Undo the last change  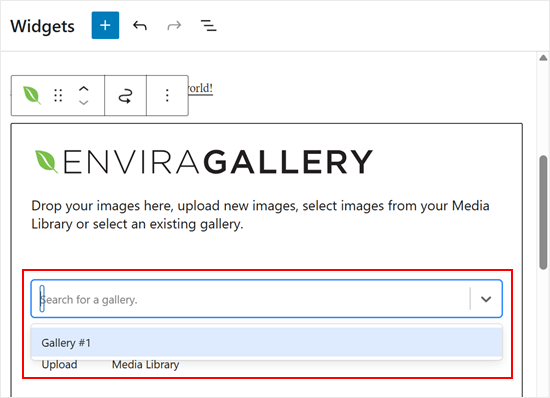pyautogui.click(x=140, y=26)
